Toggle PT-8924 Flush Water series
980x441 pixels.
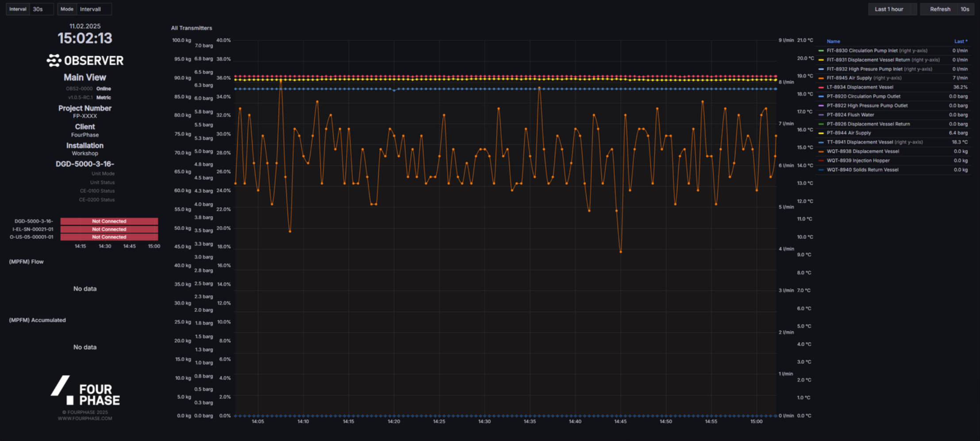coord(850,115)
